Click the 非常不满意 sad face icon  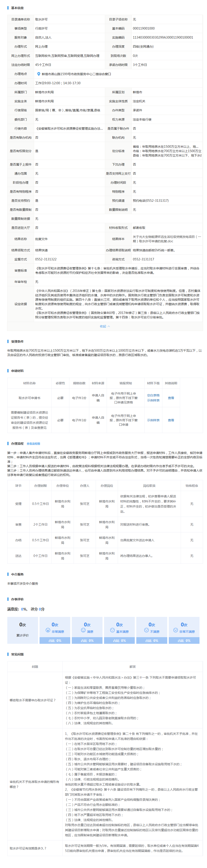coord(175,630)
